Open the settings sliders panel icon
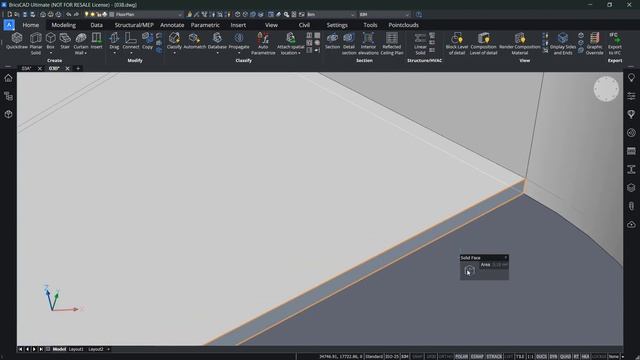This screenshot has height=360, width=640. point(631,96)
